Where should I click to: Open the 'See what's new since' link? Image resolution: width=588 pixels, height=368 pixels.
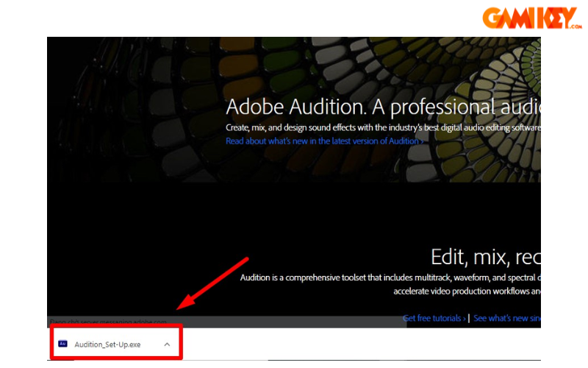coord(507,318)
